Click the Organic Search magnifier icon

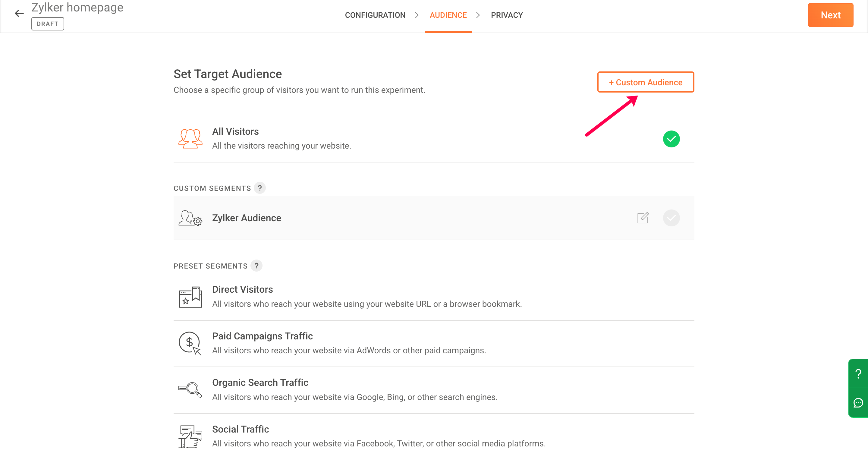coord(190,389)
